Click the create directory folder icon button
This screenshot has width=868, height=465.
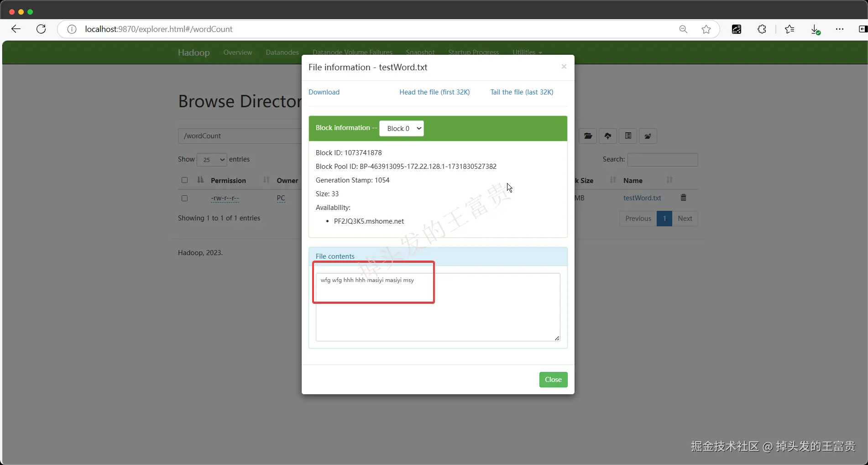pyautogui.click(x=588, y=136)
